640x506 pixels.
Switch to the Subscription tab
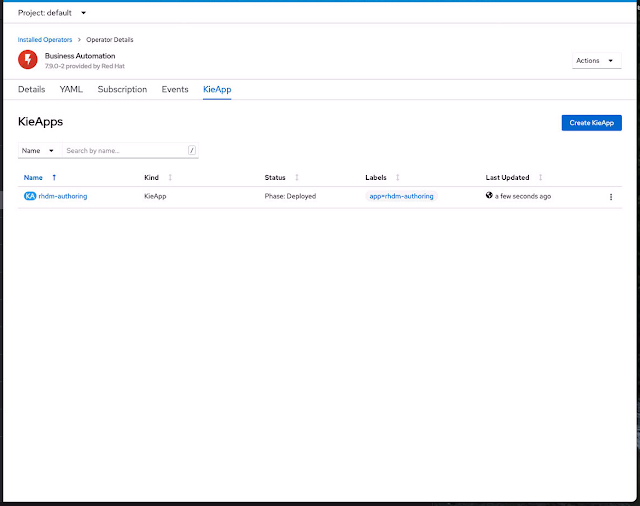pos(122,89)
